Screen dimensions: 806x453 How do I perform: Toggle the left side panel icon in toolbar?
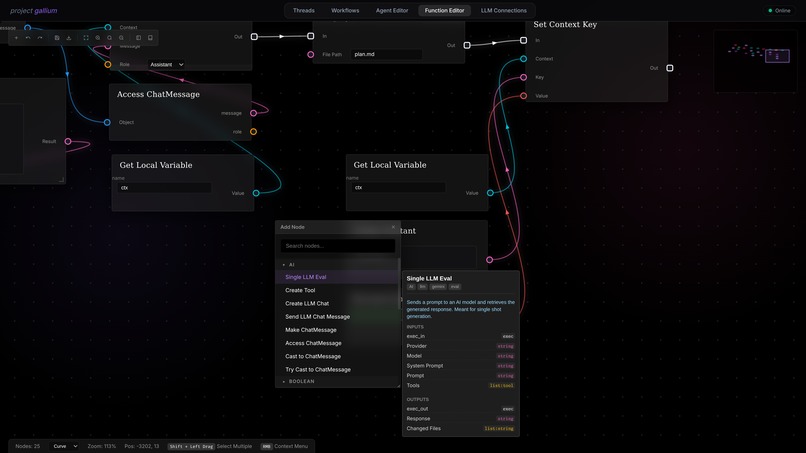(138, 38)
